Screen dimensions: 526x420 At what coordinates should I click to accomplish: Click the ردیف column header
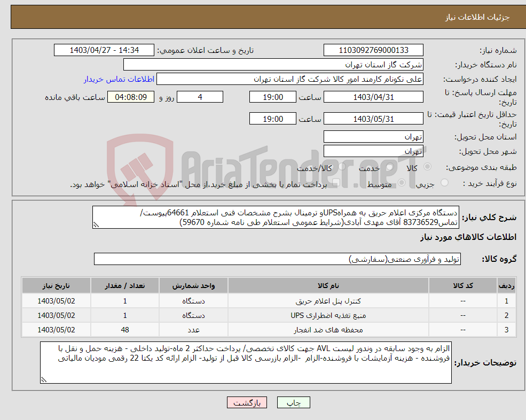(x=507, y=286)
